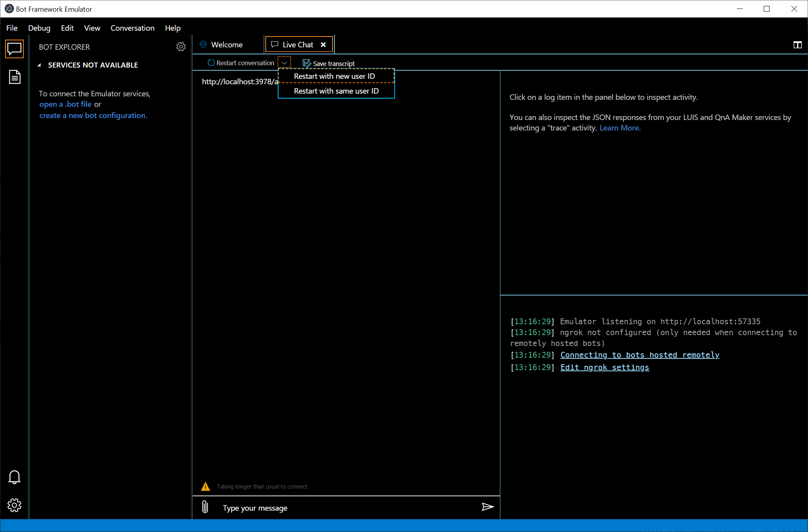Click the 'ngrok not configured' log entry

653,338
